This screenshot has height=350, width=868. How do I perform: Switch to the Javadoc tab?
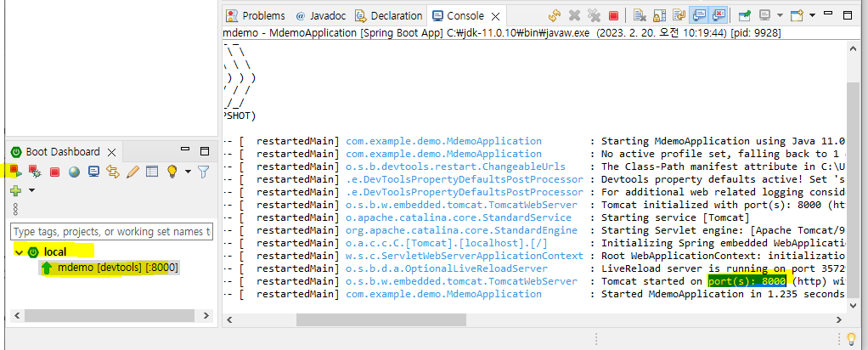coord(320,15)
